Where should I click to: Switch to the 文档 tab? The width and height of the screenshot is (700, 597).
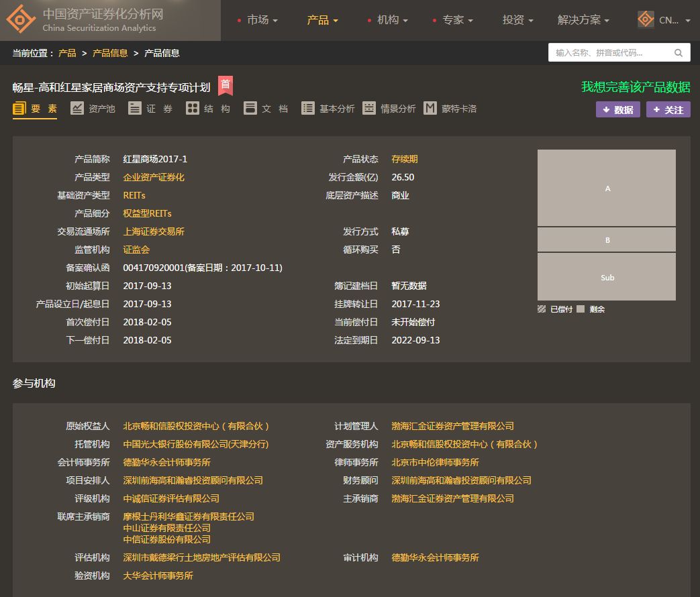tap(266, 109)
